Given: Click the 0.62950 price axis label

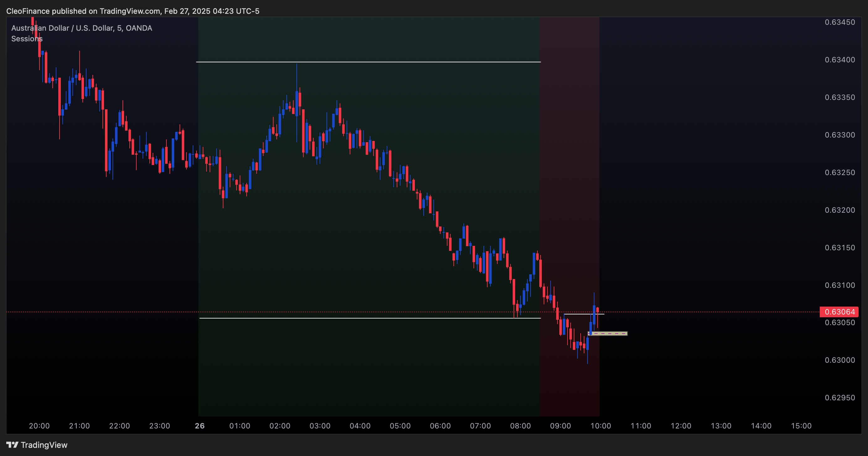Looking at the screenshot, I should click(840, 398).
